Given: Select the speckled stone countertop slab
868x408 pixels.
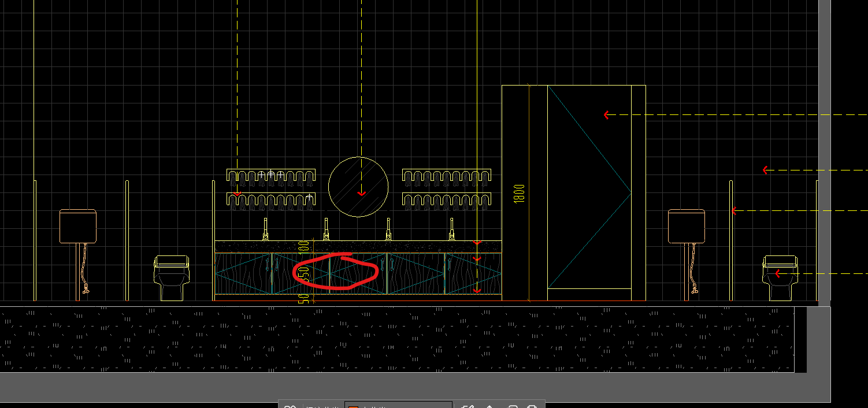Looking at the screenshot, I should tap(358, 247).
